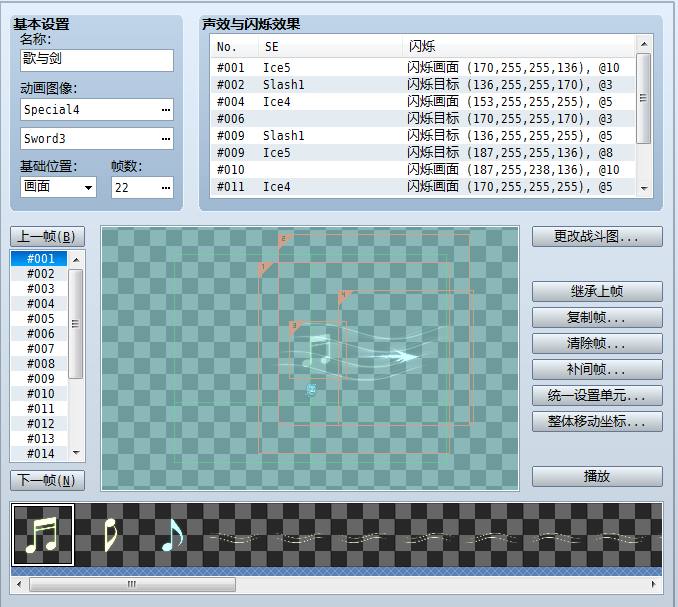The image size is (678, 607).
Task: Click cell strip scroll right arrow
Action: point(653,584)
